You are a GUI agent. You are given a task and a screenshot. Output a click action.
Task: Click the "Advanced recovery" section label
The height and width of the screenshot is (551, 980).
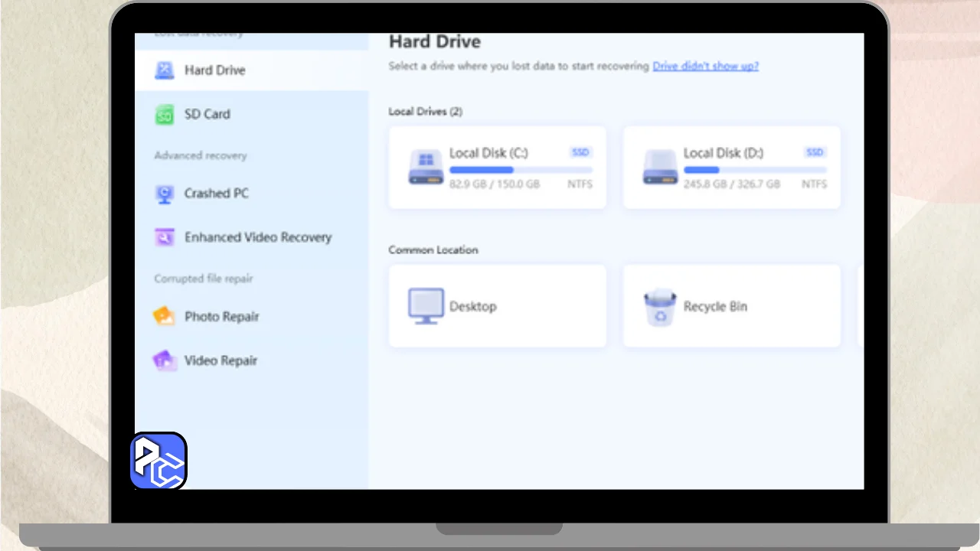point(201,155)
